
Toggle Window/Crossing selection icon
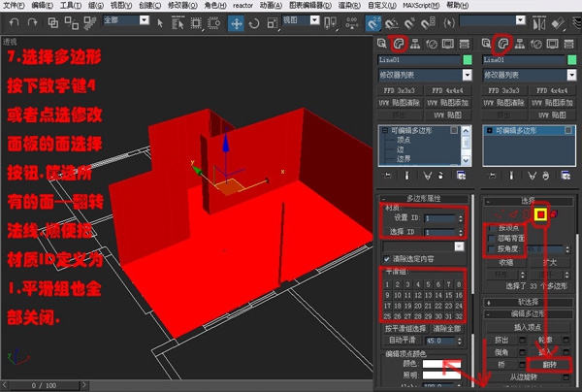213,23
